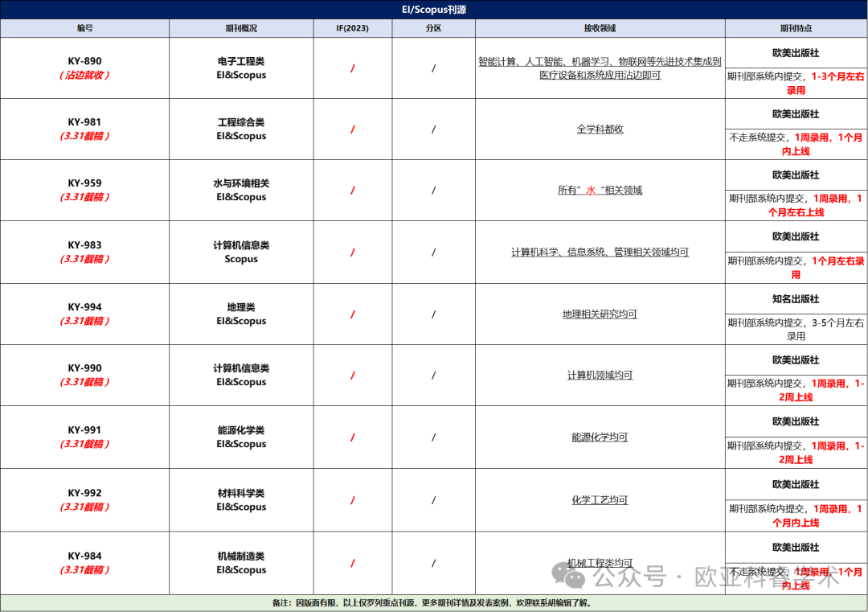Click the KY-959 number cell
The image size is (868, 612).
point(84,190)
